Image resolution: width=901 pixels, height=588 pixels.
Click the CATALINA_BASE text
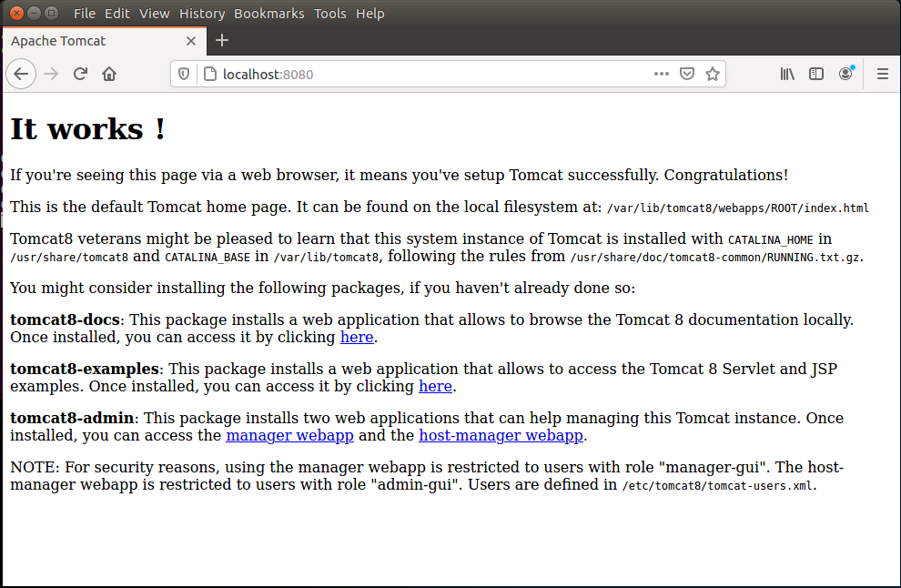point(208,258)
